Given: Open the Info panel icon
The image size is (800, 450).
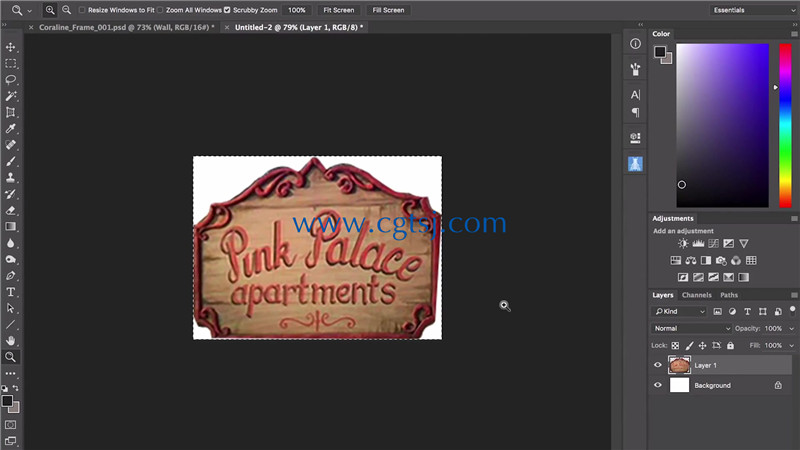Looking at the screenshot, I should point(635,44).
